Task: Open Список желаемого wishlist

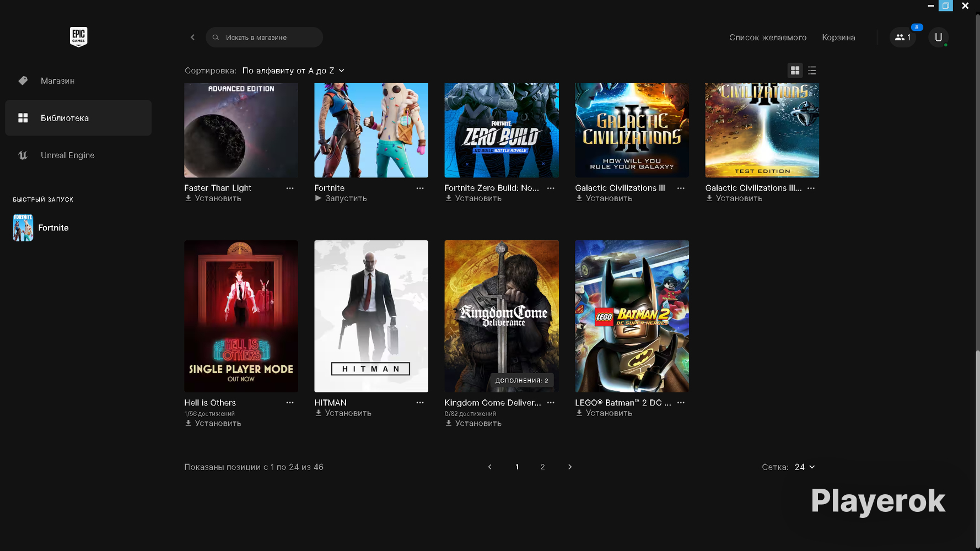Action: [768, 37]
